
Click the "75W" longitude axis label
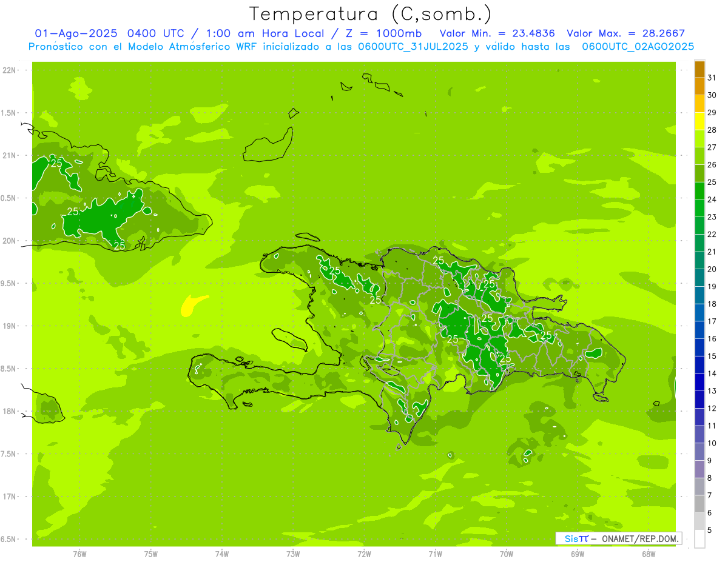pos(151,554)
